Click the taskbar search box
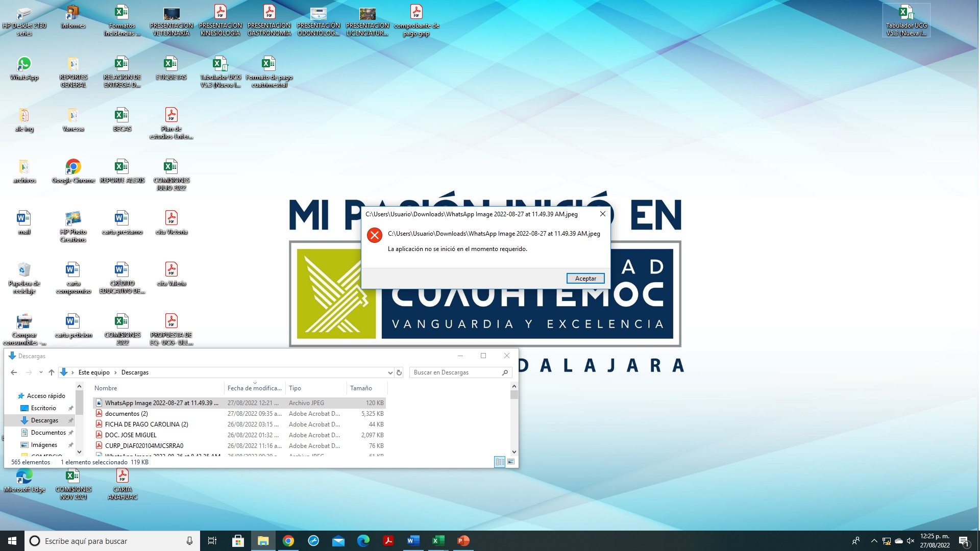This screenshot has height=551, width=980. [x=112, y=541]
